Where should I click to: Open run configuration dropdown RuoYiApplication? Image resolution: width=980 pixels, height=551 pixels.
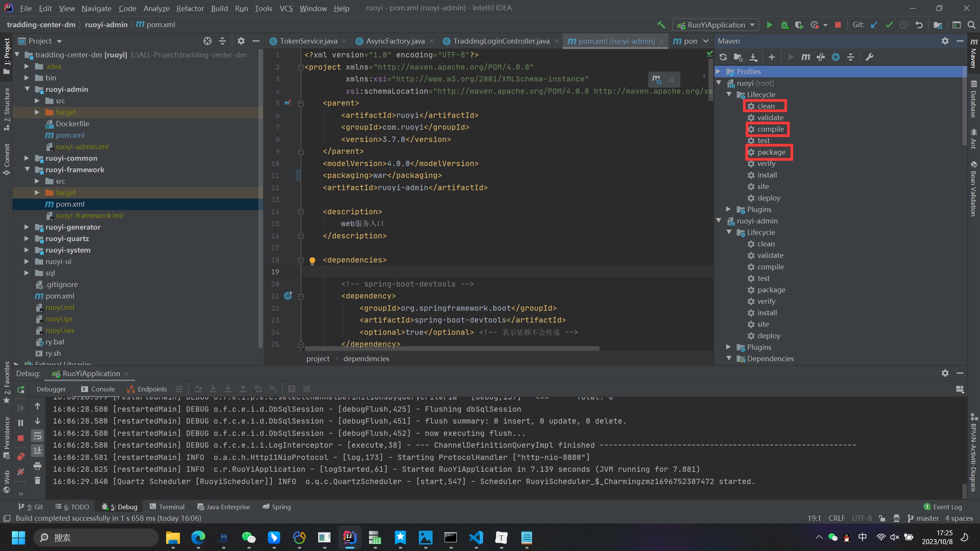pos(715,25)
